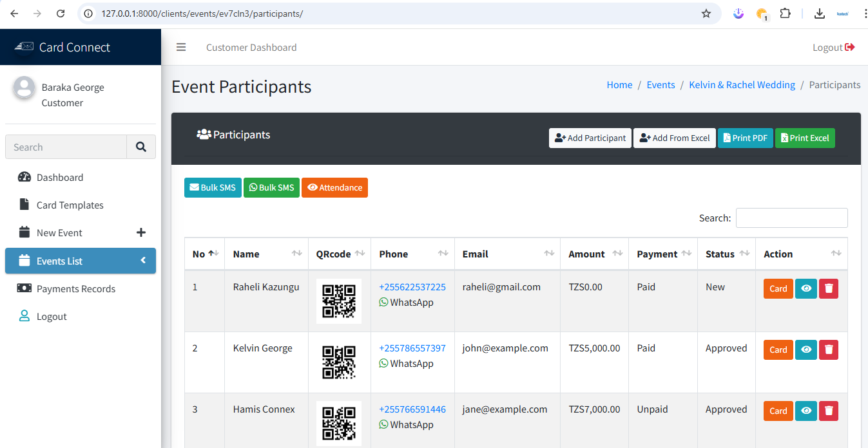
Task: Click Raheli Kazungu's QR code image
Action: pyautogui.click(x=338, y=301)
